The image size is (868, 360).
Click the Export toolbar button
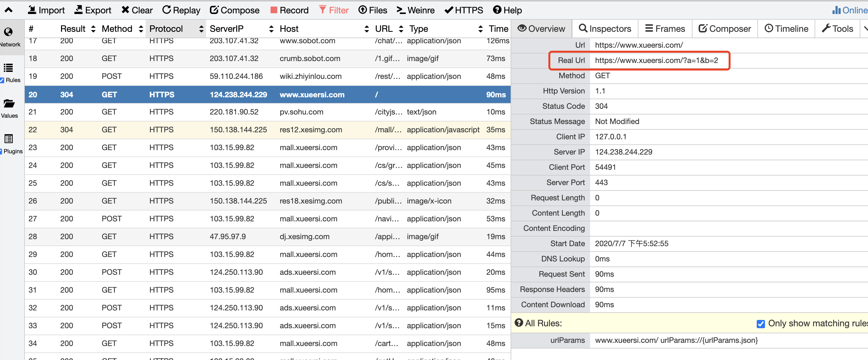pyautogui.click(x=93, y=10)
